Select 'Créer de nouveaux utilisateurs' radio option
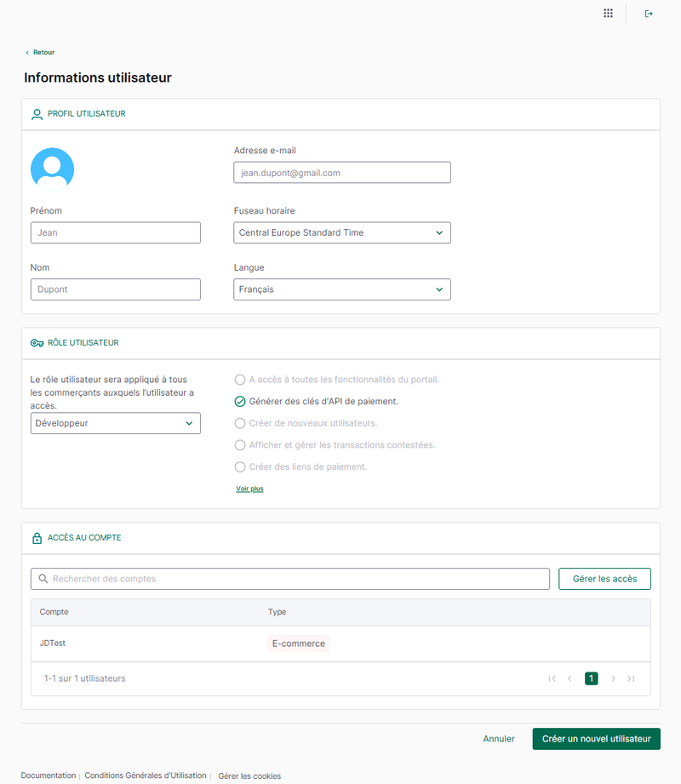The height and width of the screenshot is (784, 681). coord(240,423)
